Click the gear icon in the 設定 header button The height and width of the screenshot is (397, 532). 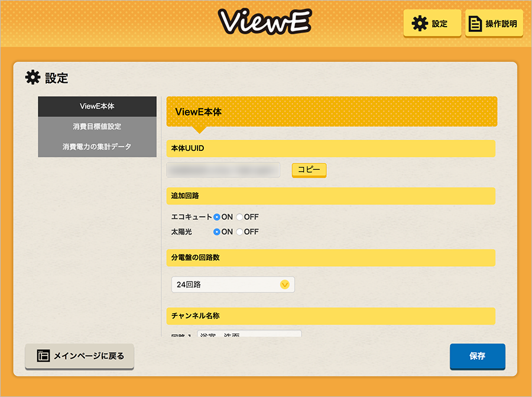[x=420, y=24]
